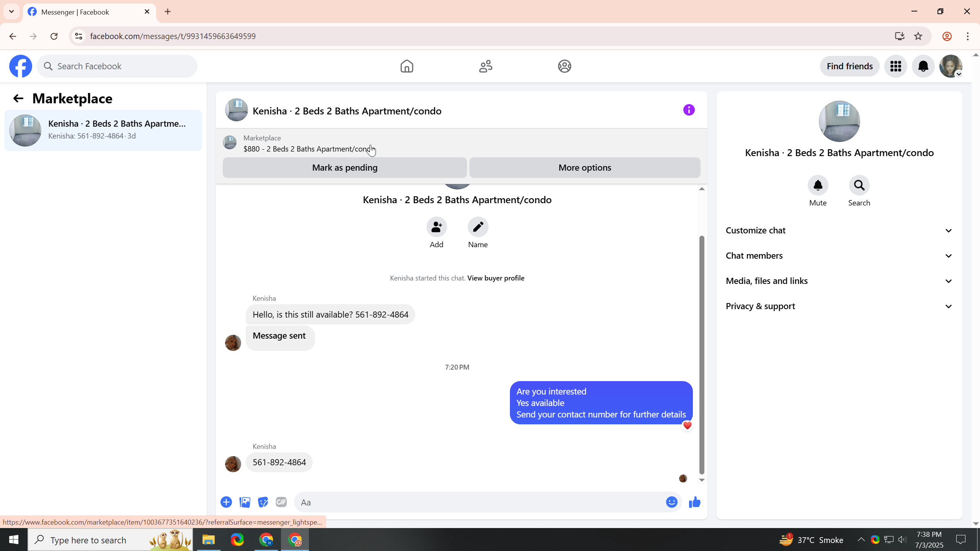The width and height of the screenshot is (980, 551).
Task: Click the Name pencil edit icon
Action: tap(478, 227)
